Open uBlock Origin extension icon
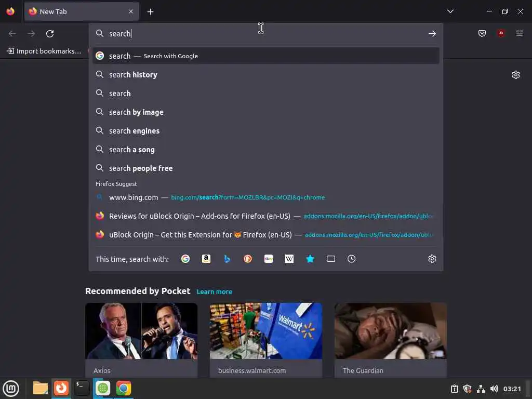 [501, 33]
